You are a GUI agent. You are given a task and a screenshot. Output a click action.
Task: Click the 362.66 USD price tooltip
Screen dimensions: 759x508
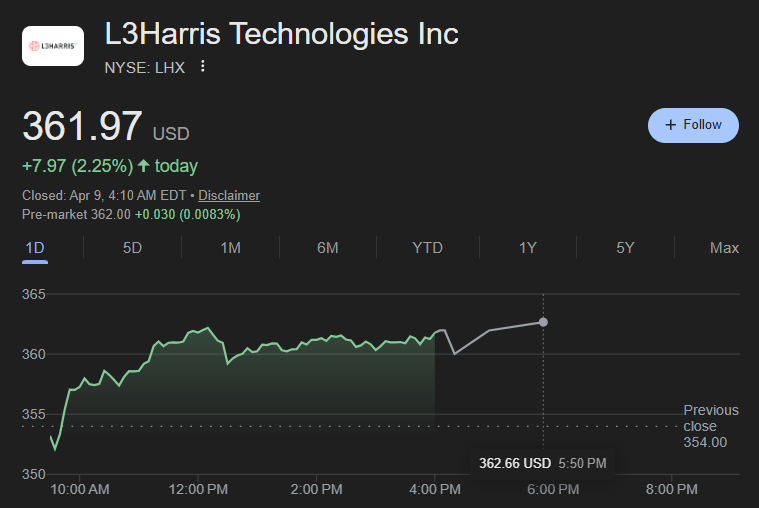pyautogui.click(x=542, y=463)
